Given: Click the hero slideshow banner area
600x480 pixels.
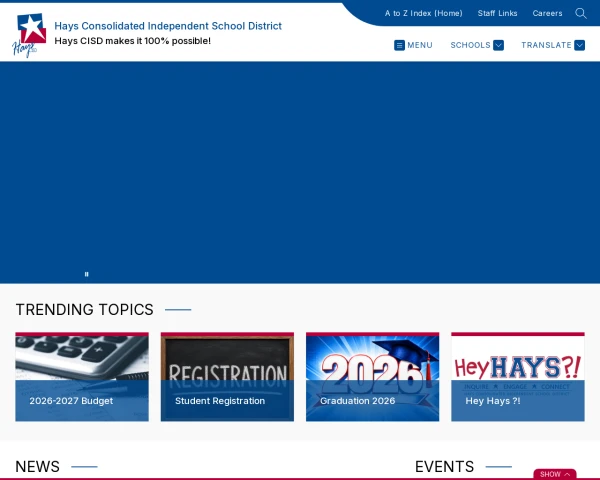Looking at the screenshot, I should pyautogui.click(x=300, y=172).
